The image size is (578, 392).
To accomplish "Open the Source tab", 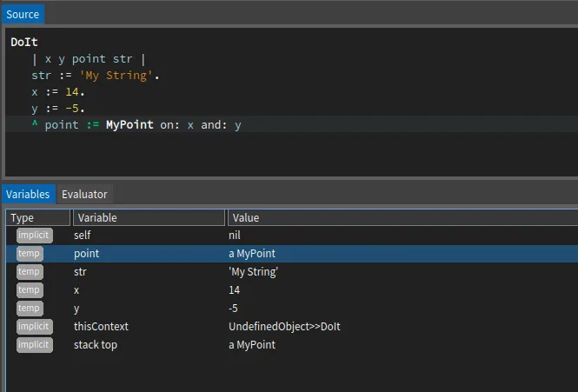I will pyautogui.click(x=23, y=14).
